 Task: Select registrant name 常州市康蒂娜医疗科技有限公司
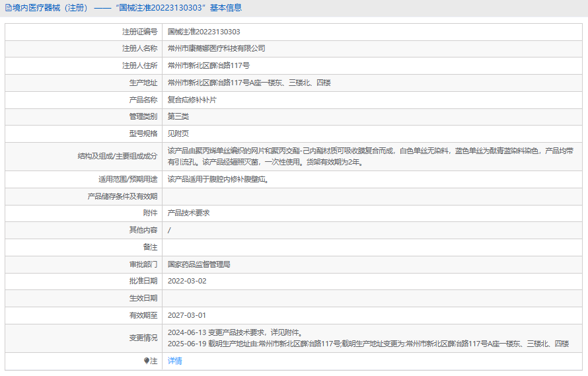(x=217, y=48)
